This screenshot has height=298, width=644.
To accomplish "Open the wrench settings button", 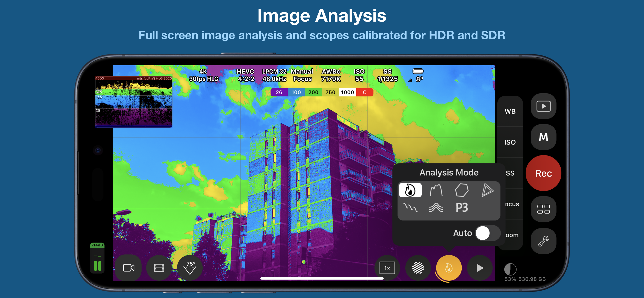I will coord(543,241).
